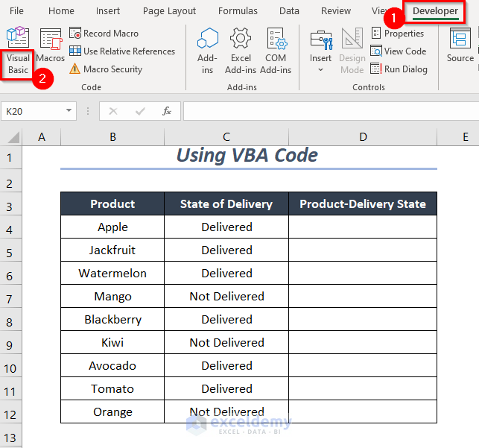Click the 'Product-Delivery State' header cell

[363, 204]
